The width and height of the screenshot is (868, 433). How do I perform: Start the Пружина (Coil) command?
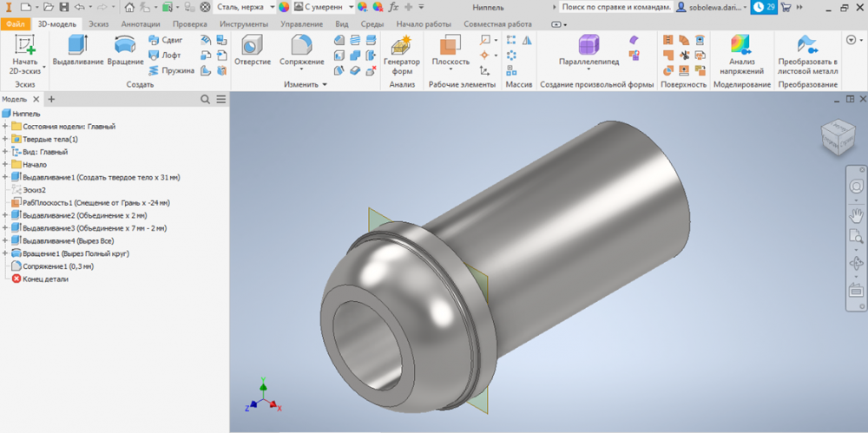point(171,70)
